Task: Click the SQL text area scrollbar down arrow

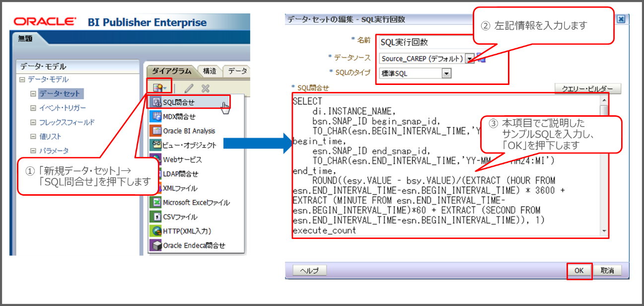Action: click(604, 231)
